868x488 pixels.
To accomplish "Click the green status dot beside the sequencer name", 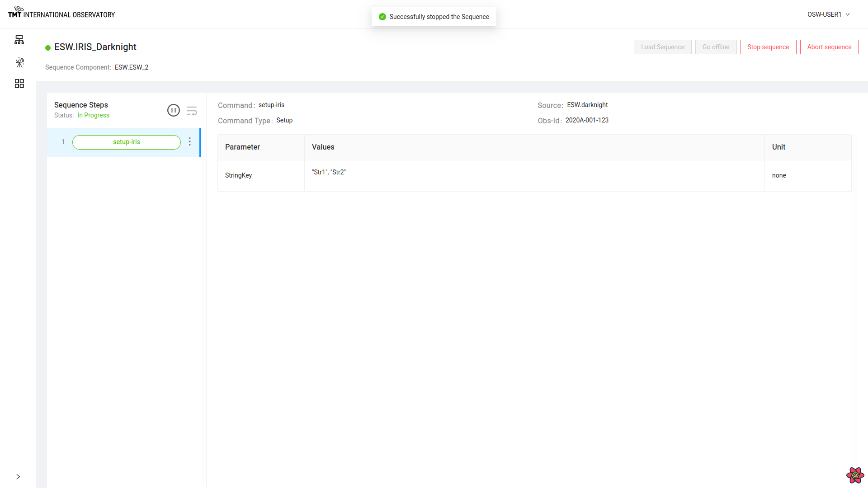I will 48,48.
